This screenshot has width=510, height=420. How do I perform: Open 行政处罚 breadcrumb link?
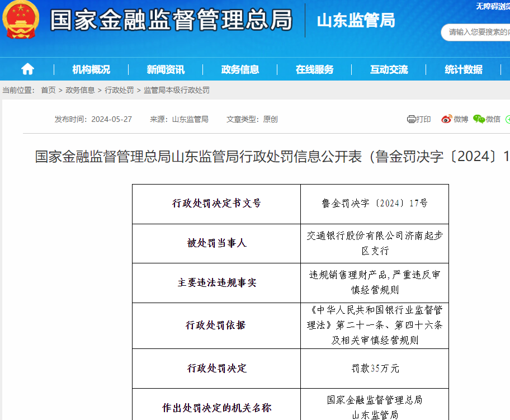(x=119, y=90)
